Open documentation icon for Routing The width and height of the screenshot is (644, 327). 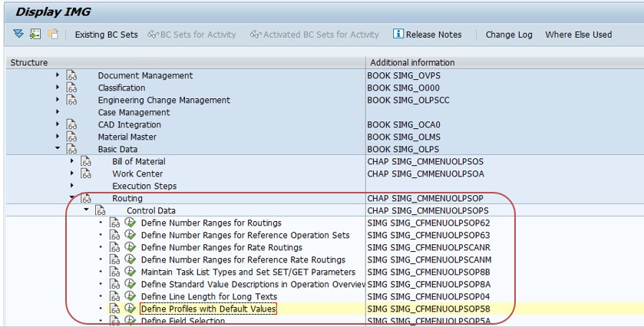point(86,199)
